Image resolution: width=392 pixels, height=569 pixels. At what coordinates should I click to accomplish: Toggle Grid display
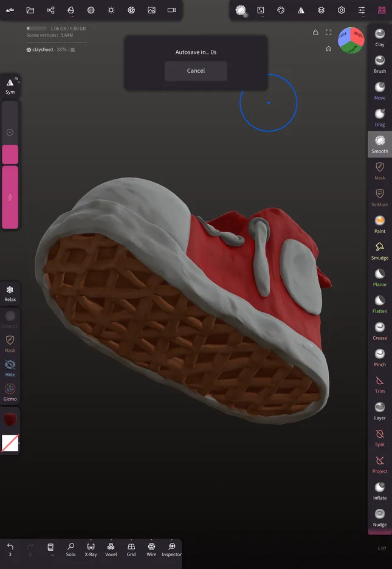(131, 549)
